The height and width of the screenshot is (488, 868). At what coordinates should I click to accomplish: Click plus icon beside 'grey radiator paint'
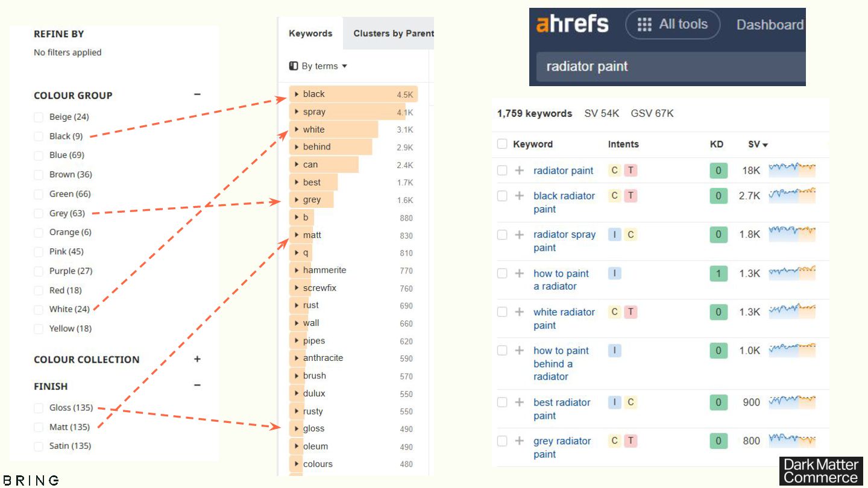pos(519,441)
